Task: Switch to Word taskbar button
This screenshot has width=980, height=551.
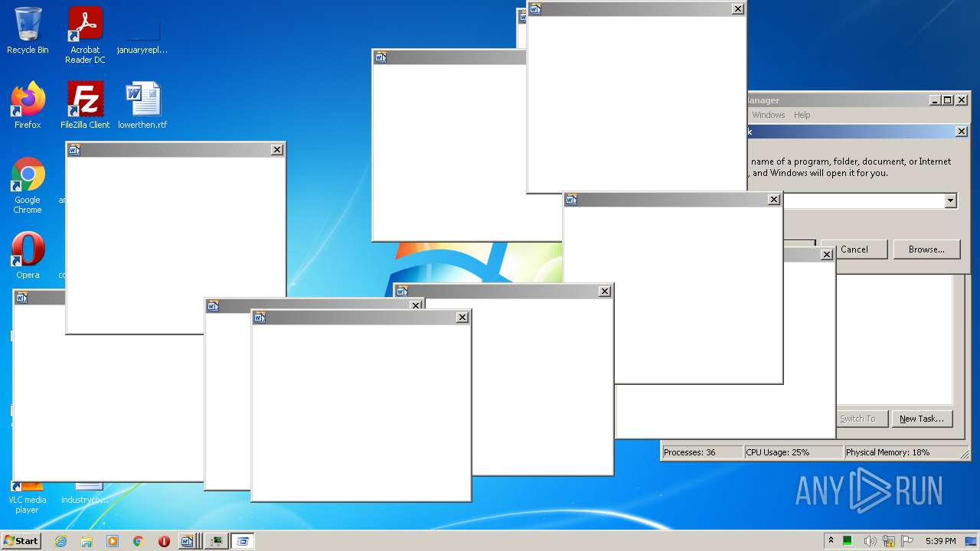Action: tap(189, 541)
